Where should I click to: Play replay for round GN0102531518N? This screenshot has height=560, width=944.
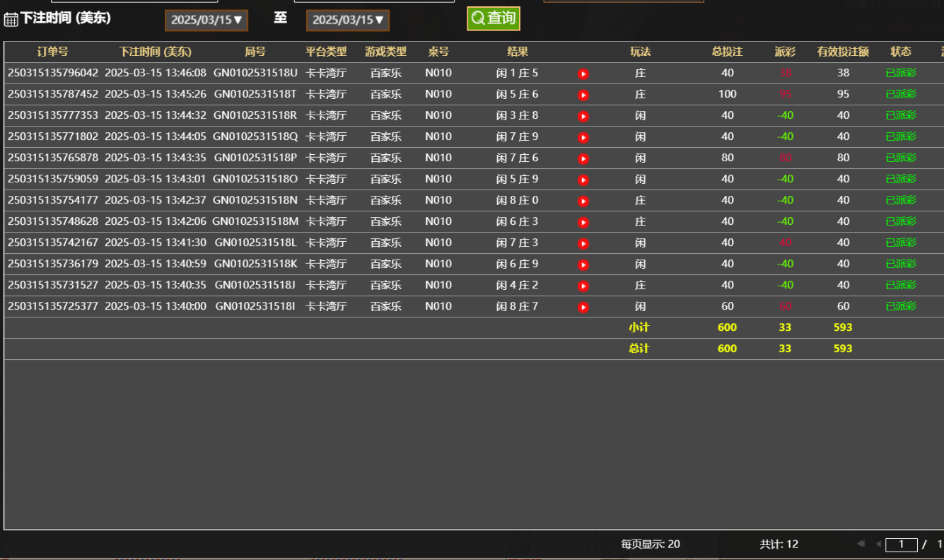click(x=583, y=201)
